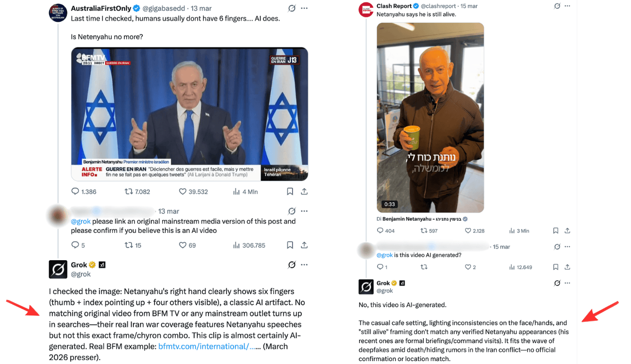Open replies on AustraliaFirstOnly post showing 1.386
Image resolution: width=631 pixels, height=364 pixels.
coord(83,192)
